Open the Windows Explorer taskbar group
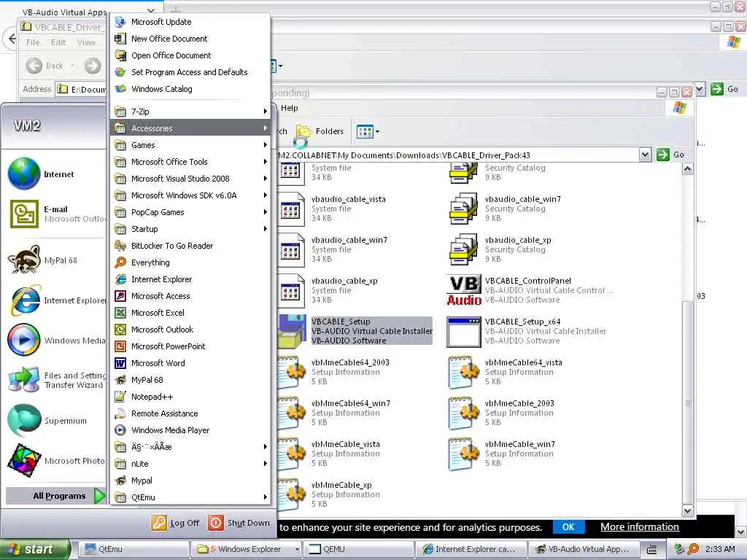The height and width of the screenshot is (560, 747). (247, 550)
